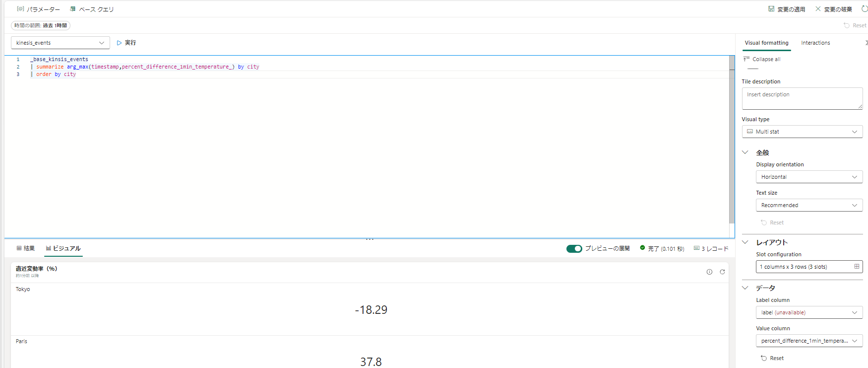
Task: Click the 3 レコード record count
Action: pyautogui.click(x=711, y=249)
